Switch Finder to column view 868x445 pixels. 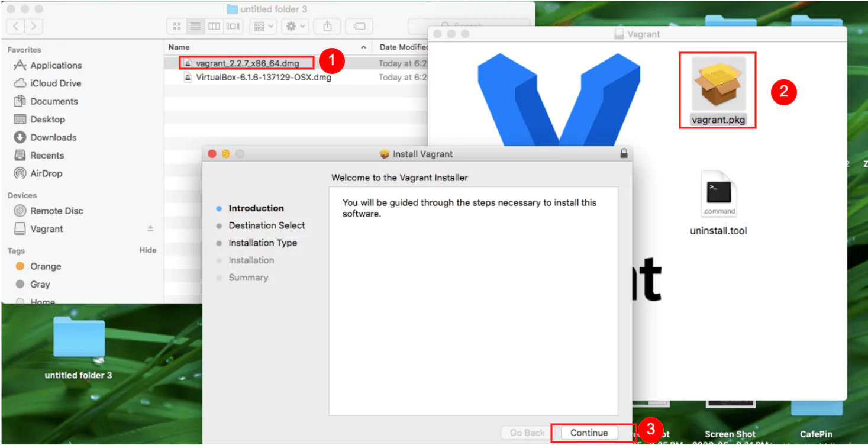pyautogui.click(x=214, y=26)
